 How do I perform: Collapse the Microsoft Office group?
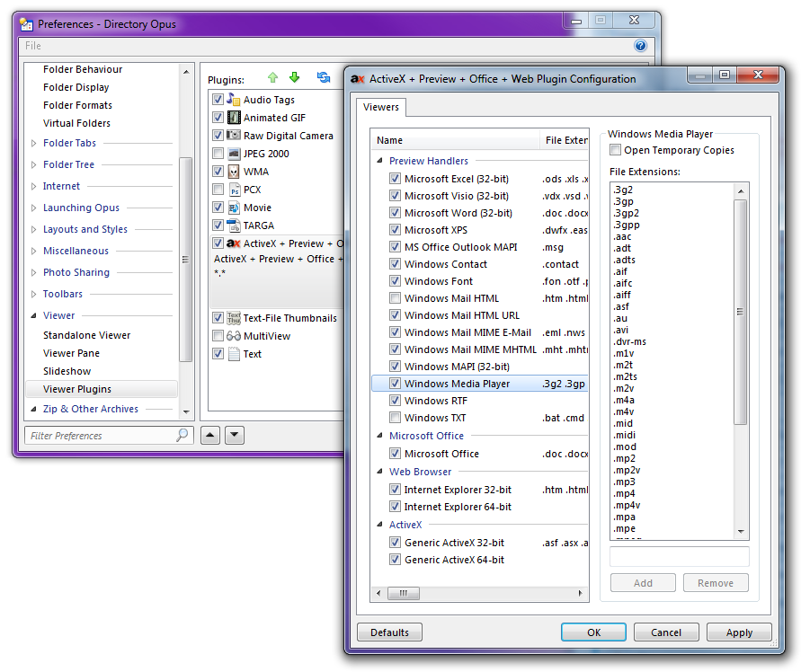tap(379, 435)
